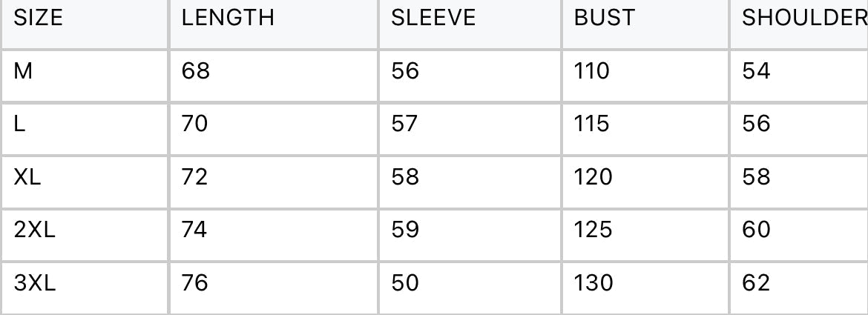Click the bust value 120 cell

pyautogui.click(x=594, y=177)
